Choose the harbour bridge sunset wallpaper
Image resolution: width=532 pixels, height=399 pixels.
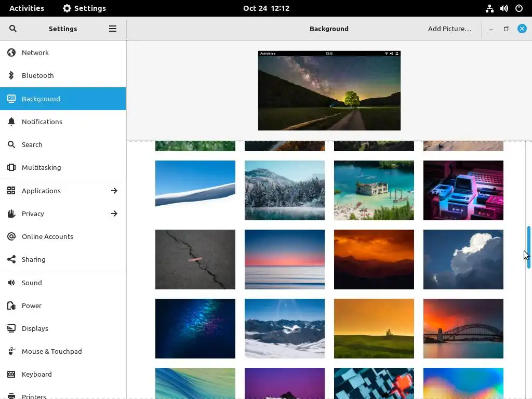[x=463, y=328]
